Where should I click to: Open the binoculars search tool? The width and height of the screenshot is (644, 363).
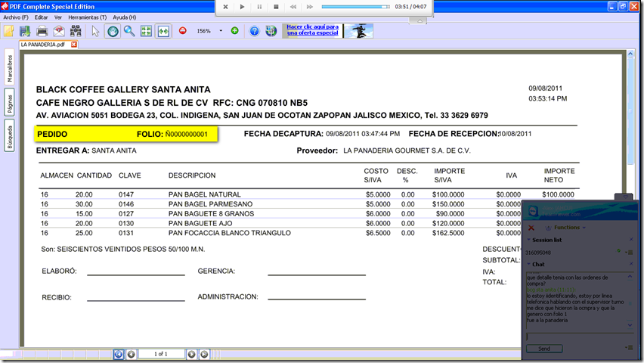click(x=76, y=31)
